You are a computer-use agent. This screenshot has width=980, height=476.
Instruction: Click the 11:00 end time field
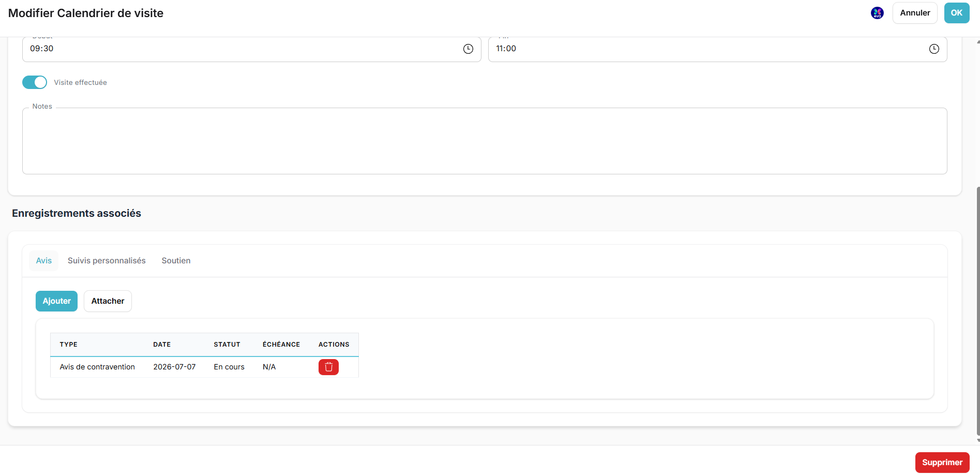pyautogui.click(x=718, y=49)
